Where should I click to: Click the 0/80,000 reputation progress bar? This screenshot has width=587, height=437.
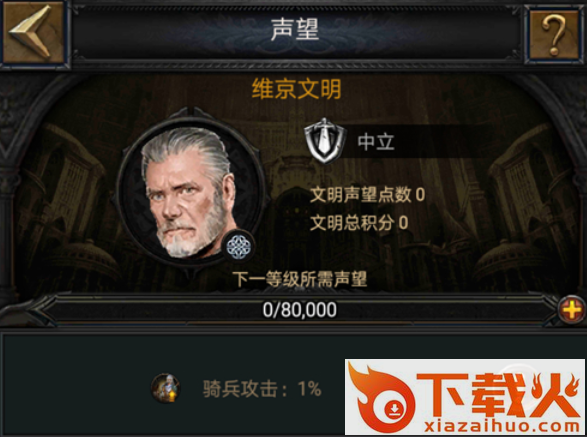299,310
